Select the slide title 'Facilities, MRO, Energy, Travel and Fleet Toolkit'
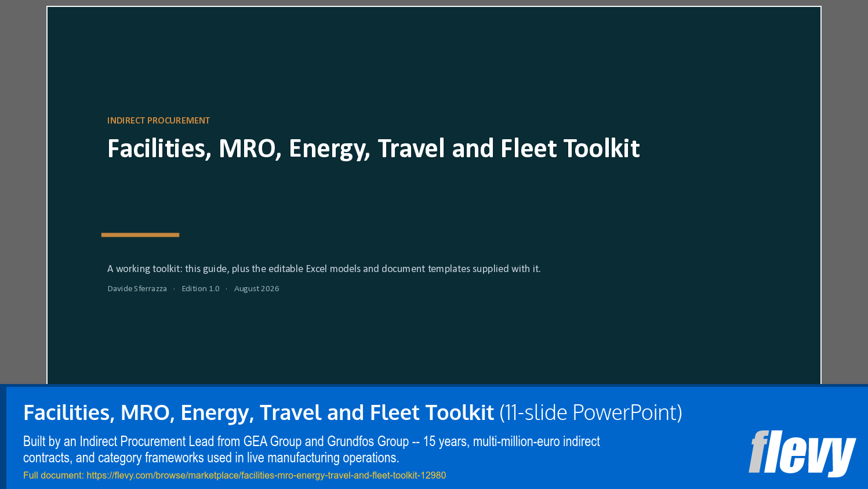The width and height of the screenshot is (868, 489). (373, 149)
